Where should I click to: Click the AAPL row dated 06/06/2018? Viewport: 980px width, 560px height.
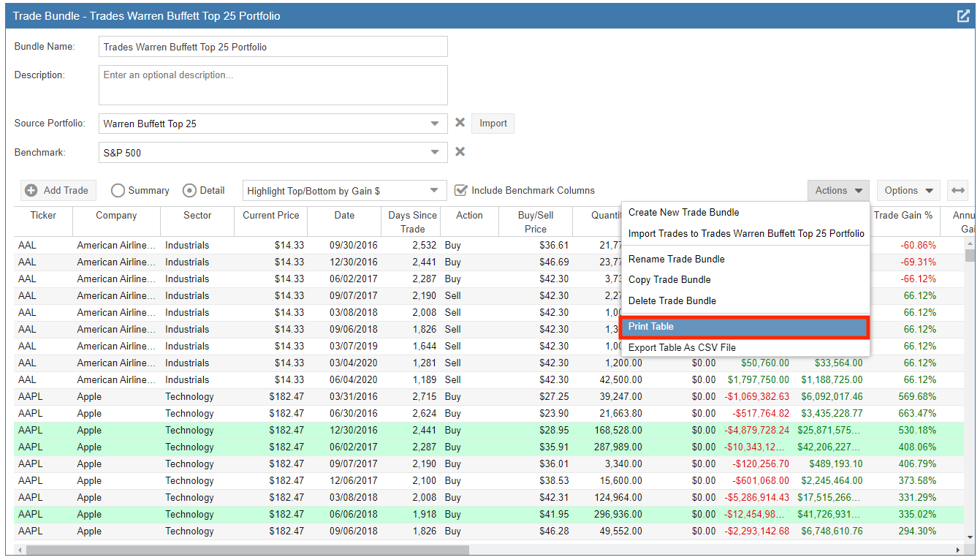click(x=489, y=514)
